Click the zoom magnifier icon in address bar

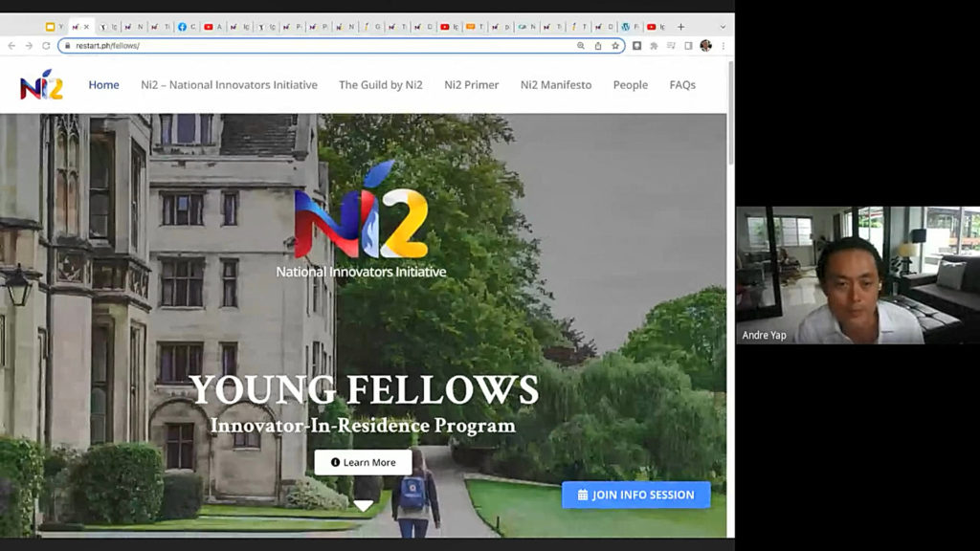click(581, 46)
